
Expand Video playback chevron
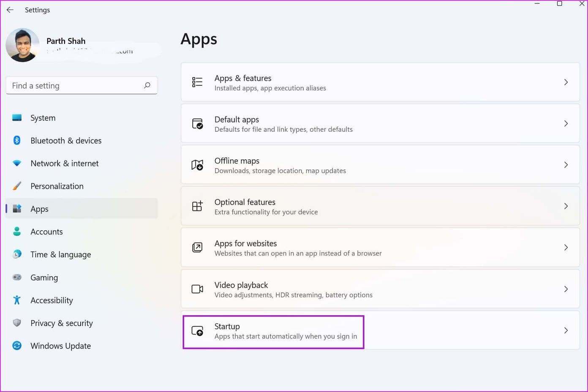pyautogui.click(x=566, y=289)
